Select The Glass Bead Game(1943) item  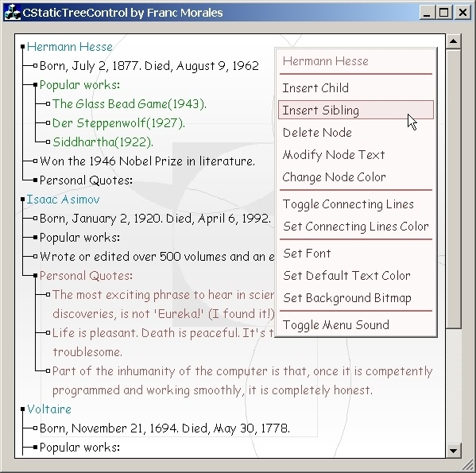pyautogui.click(x=130, y=104)
